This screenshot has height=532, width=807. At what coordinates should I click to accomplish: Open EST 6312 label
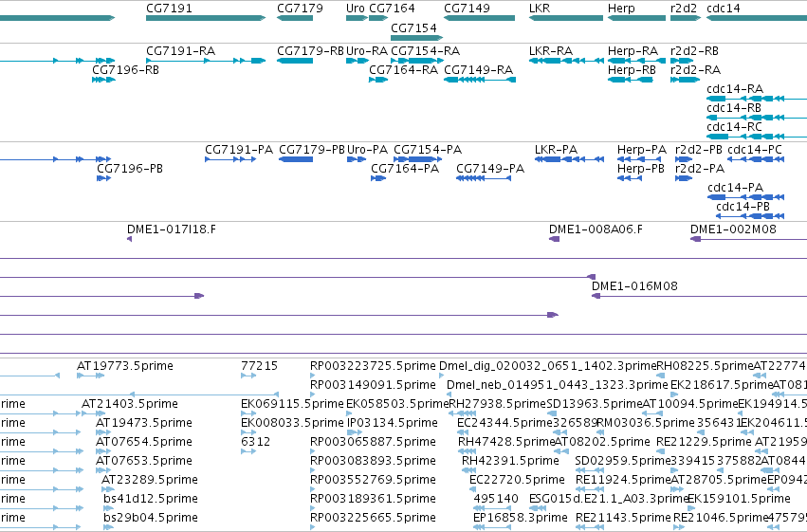[x=255, y=442]
